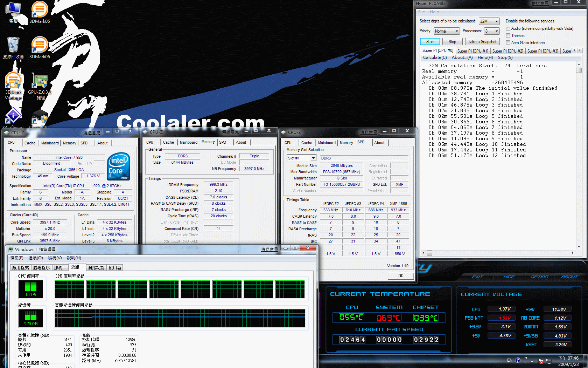Show hidden tray icons with the up arrow
This screenshot has height=368, width=588.
point(532,361)
